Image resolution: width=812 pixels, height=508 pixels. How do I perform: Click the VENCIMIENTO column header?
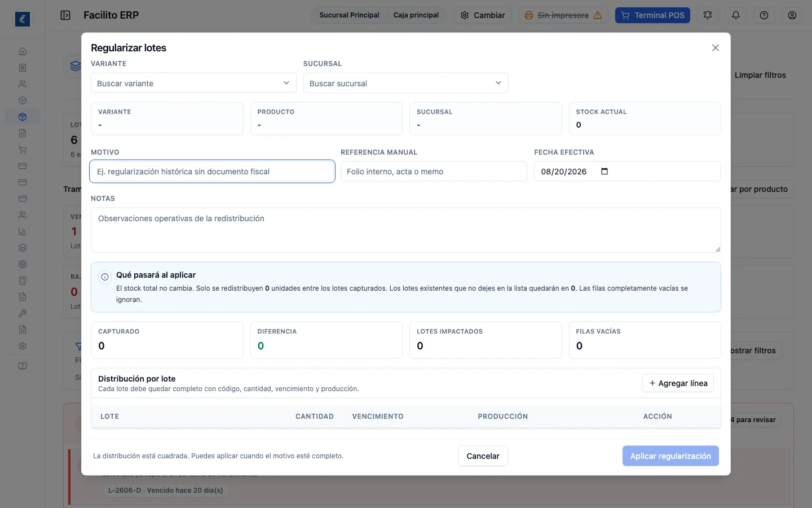tap(378, 417)
